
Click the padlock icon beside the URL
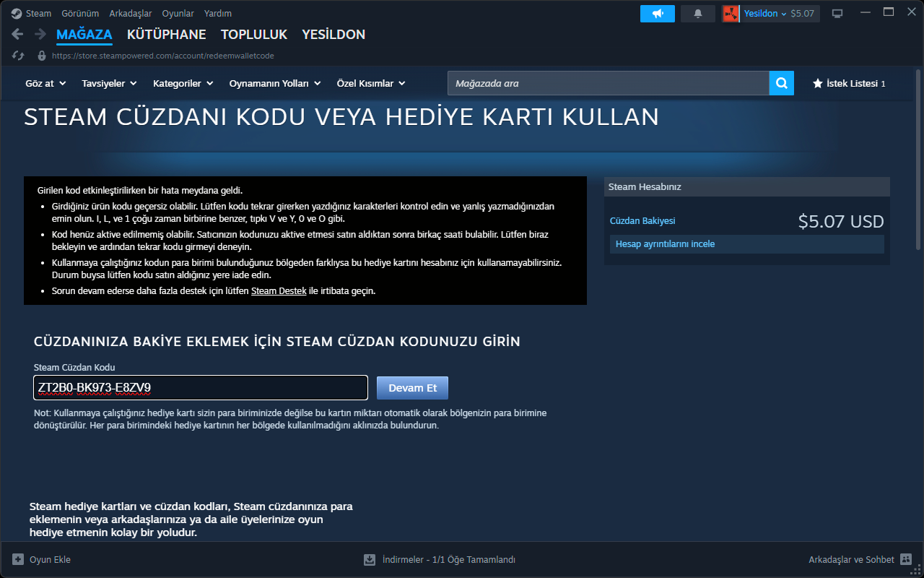click(41, 56)
